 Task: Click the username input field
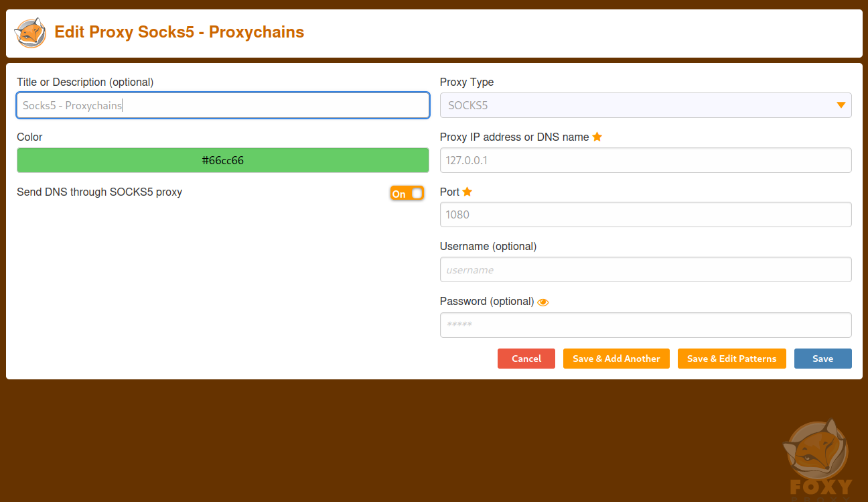[x=645, y=269]
